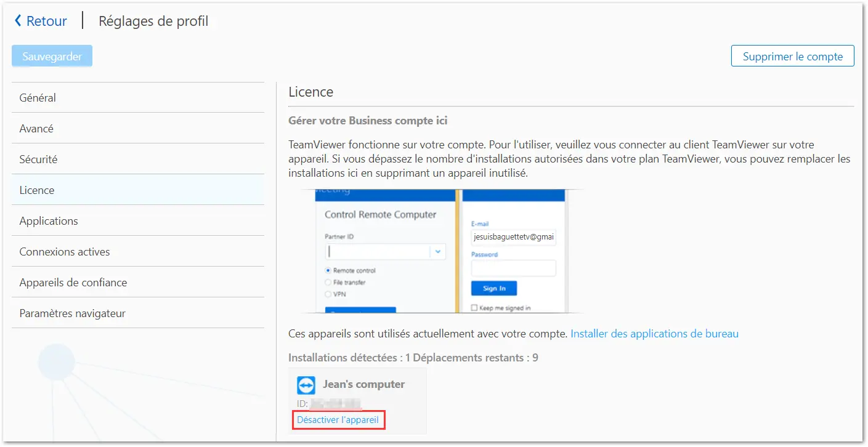Tick the Keep me signed in checkbox
This screenshot has height=447, width=868.
[x=474, y=308]
